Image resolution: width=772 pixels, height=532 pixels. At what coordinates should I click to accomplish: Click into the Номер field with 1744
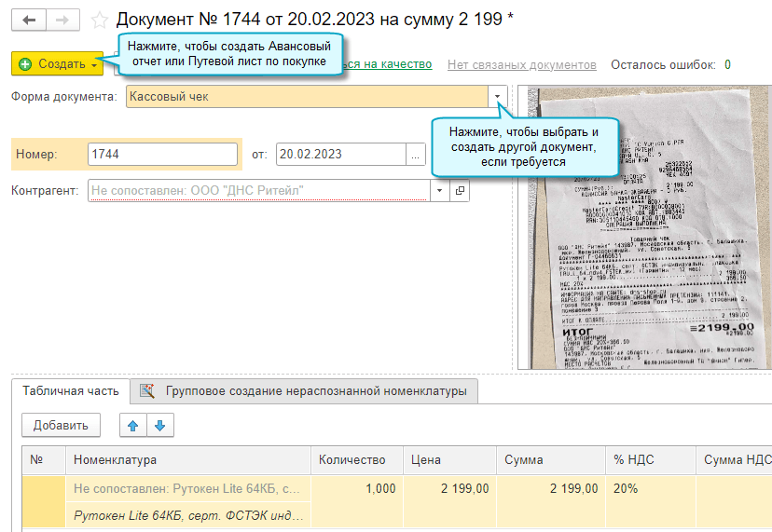(x=161, y=155)
